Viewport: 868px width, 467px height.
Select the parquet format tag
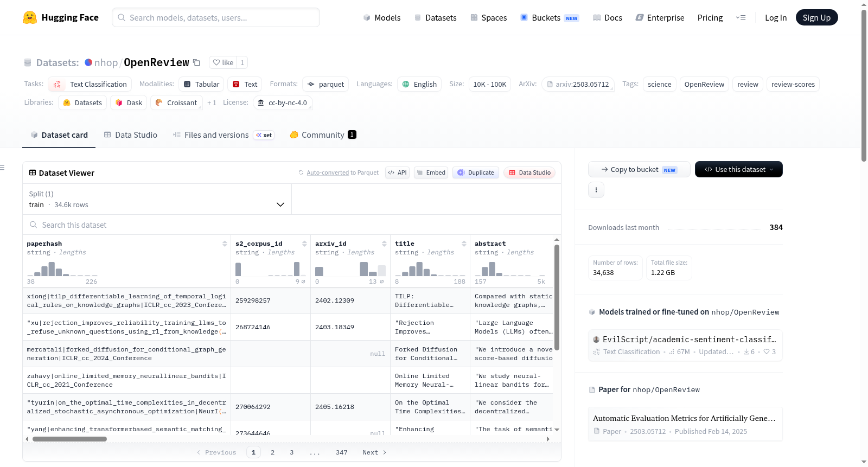[x=325, y=84]
